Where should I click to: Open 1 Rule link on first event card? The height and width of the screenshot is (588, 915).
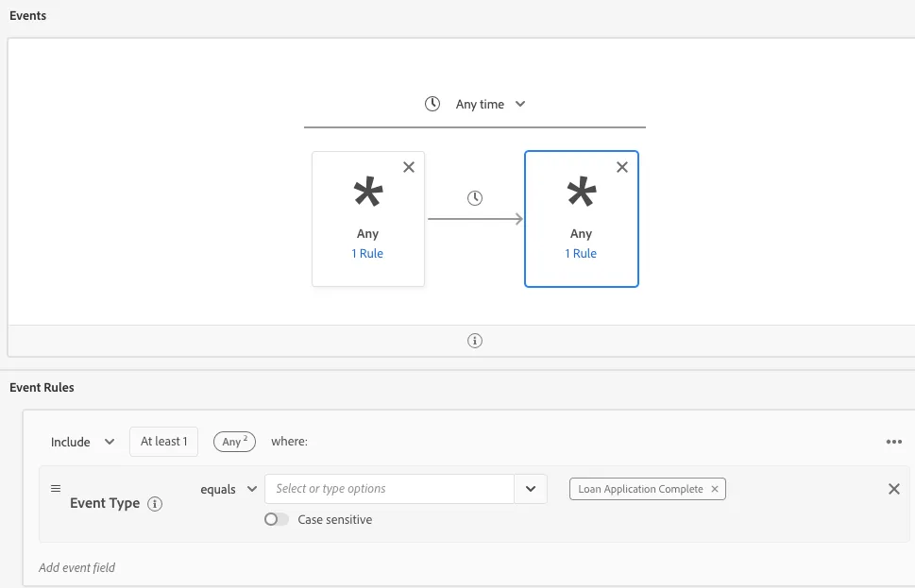367,254
